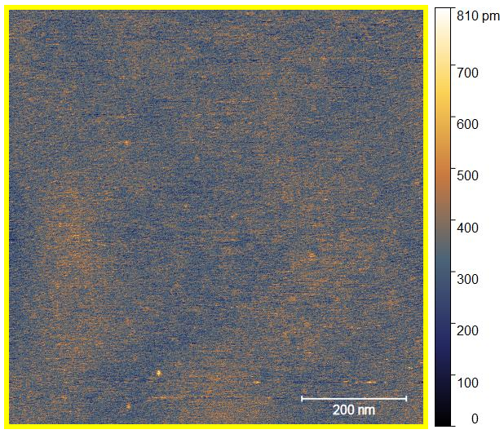This screenshot has height=434, width=504.
Task: Click the 700 tick label on colorbar
Action: pyautogui.click(x=467, y=73)
